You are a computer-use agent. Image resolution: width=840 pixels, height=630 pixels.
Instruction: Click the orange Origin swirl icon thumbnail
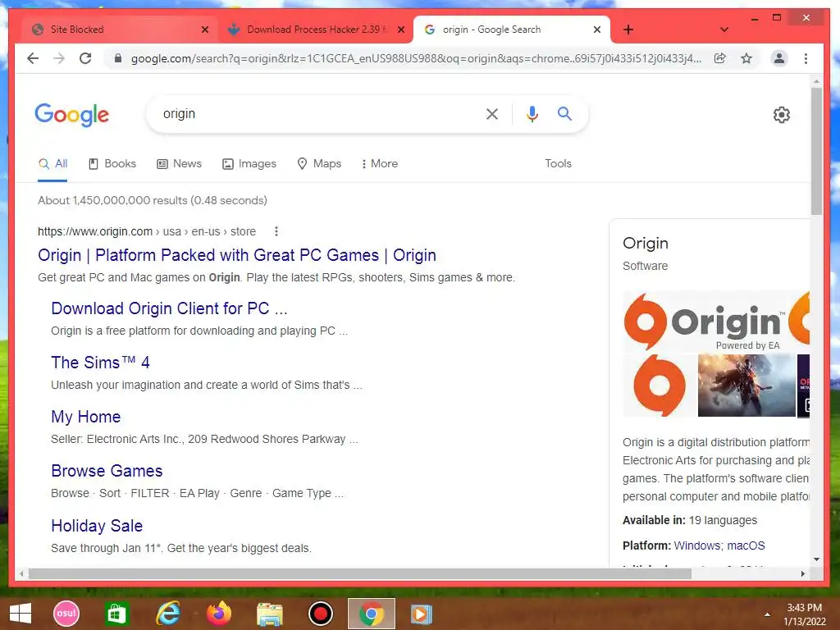pos(660,386)
